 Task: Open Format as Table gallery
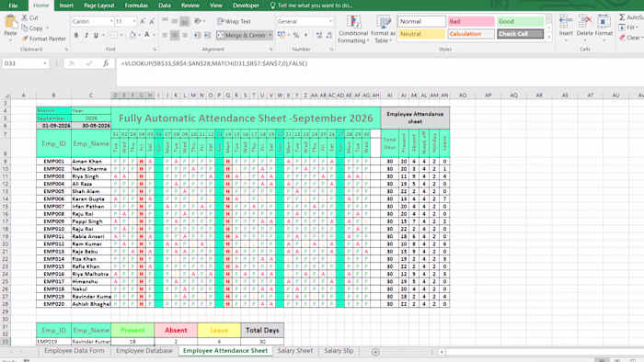pyautogui.click(x=383, y=29)
